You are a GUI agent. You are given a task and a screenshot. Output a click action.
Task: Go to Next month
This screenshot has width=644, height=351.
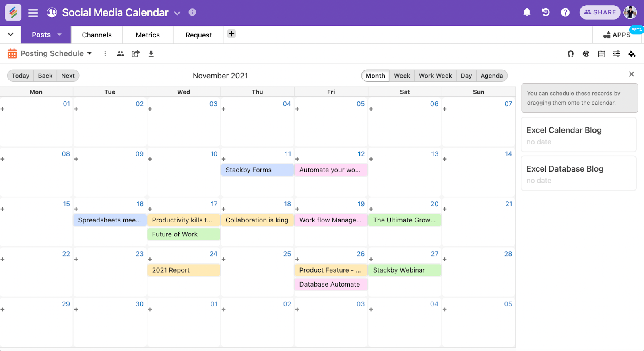pos(68,76)
